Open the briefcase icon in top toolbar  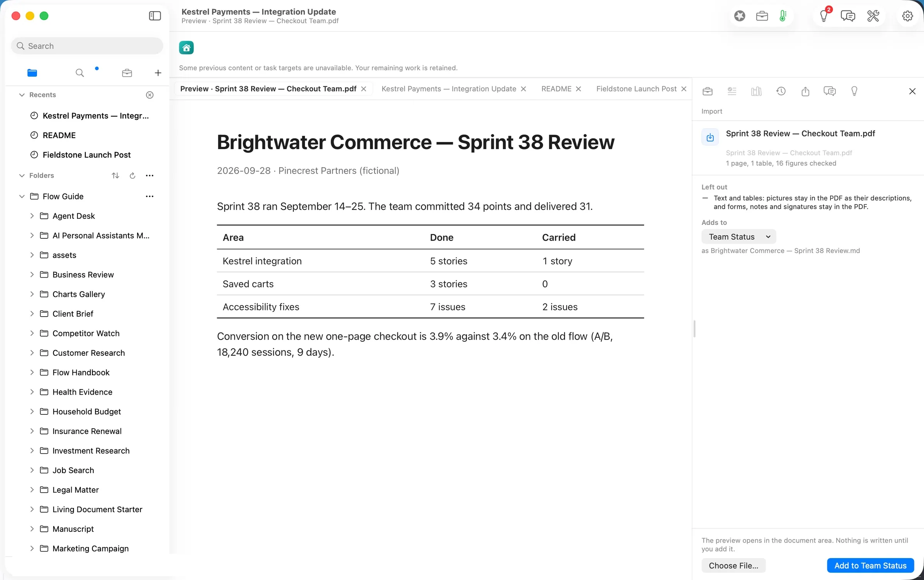pos(762,16)
